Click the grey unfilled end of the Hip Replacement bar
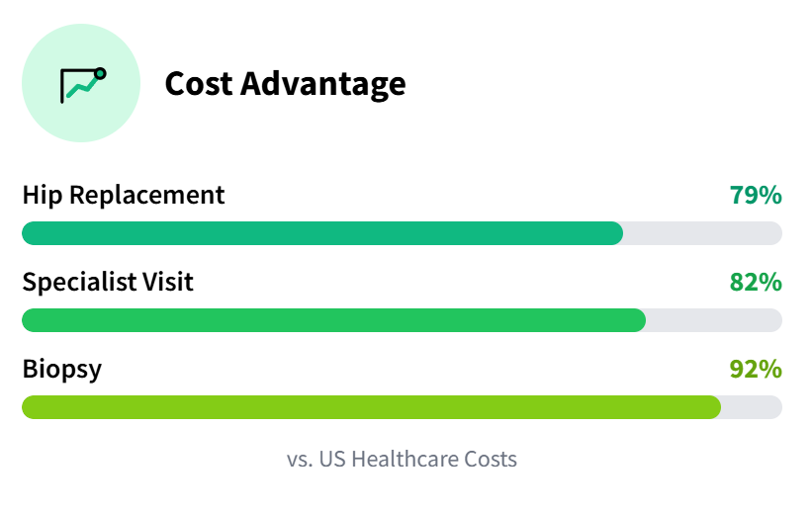The height and width of the screenshot is (513, 812). [702, 233]
